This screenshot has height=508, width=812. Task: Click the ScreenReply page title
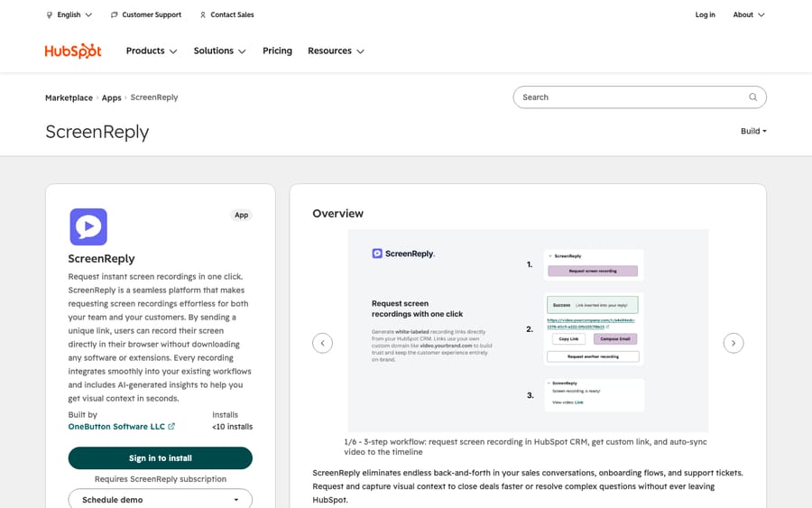[97, 132]
